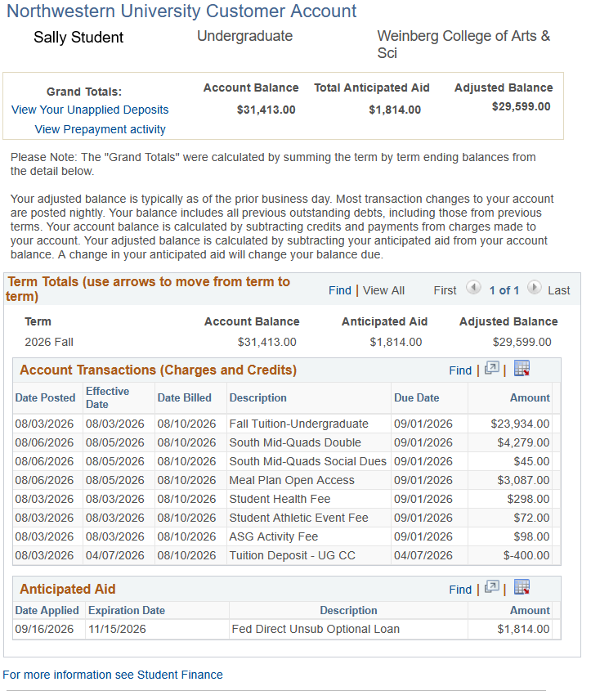Viewport: 591px width, 700px height.
Task: Show previous term arrow button
Action: (x=473, y=287)
